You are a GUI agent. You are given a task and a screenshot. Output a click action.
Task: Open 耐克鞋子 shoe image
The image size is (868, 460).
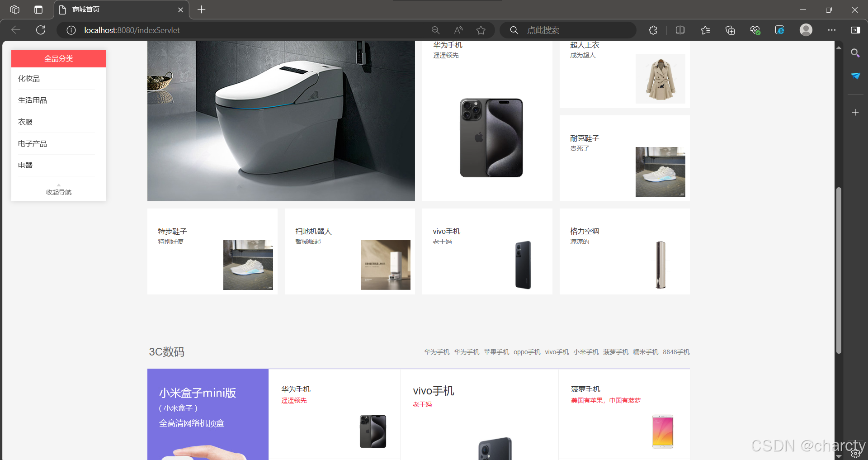pyautogui.click(x=660, y=172)
